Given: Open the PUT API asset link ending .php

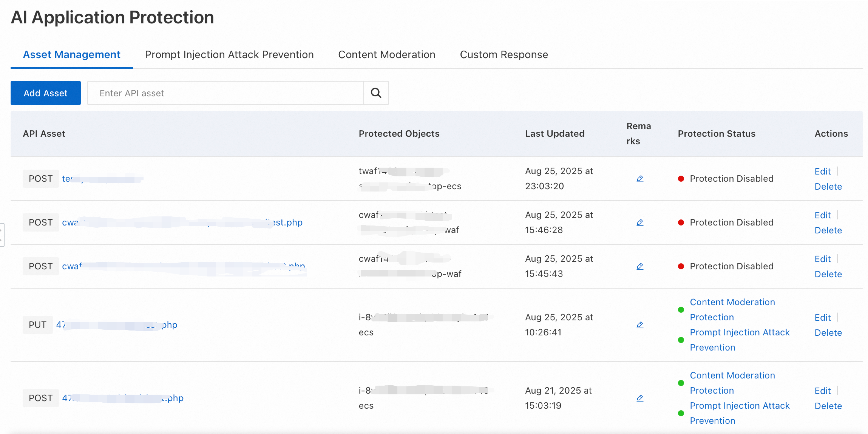Looking at the screenshot, I should tap(116, 325).
